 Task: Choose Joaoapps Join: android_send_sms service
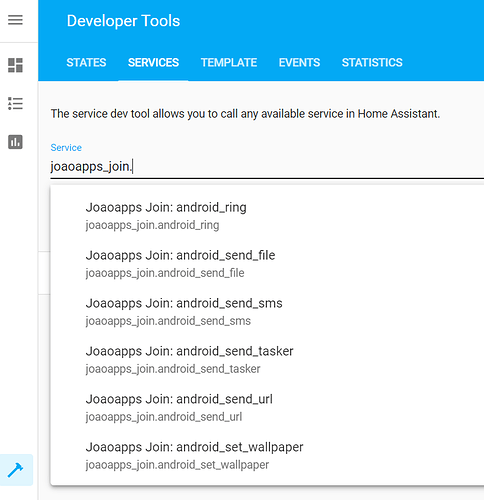point(267,312)
